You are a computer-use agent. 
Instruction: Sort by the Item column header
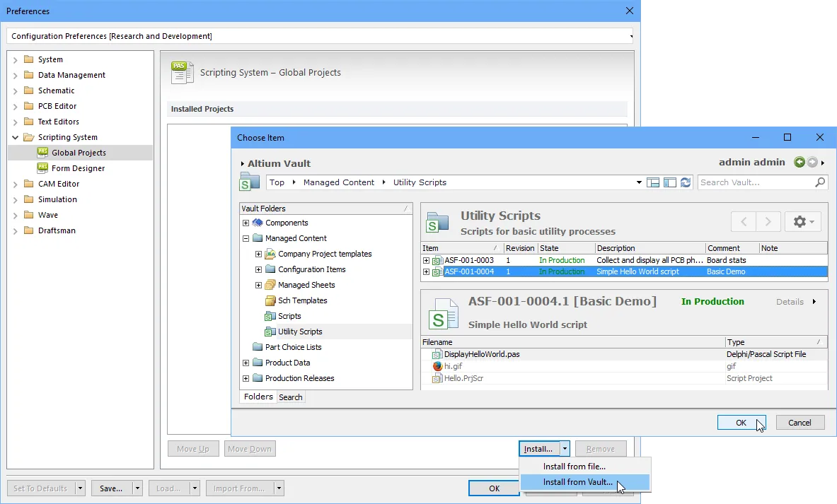point(462,248)
